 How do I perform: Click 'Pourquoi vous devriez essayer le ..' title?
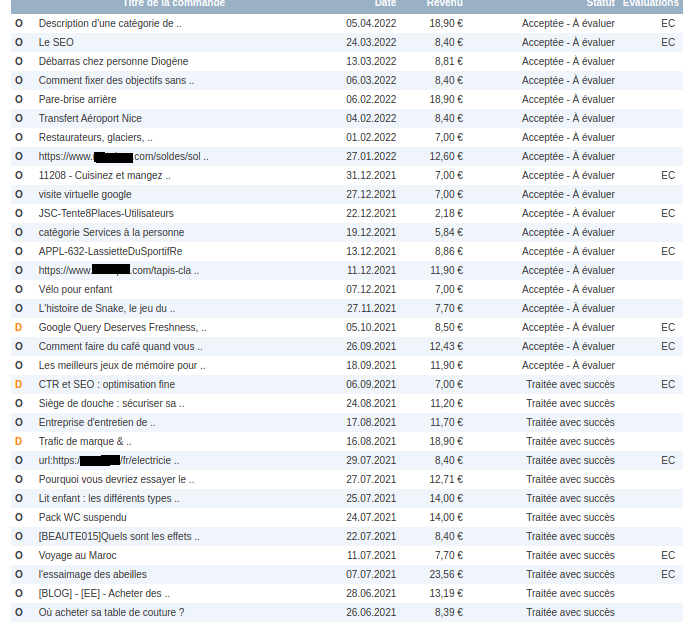coord(116,480)
